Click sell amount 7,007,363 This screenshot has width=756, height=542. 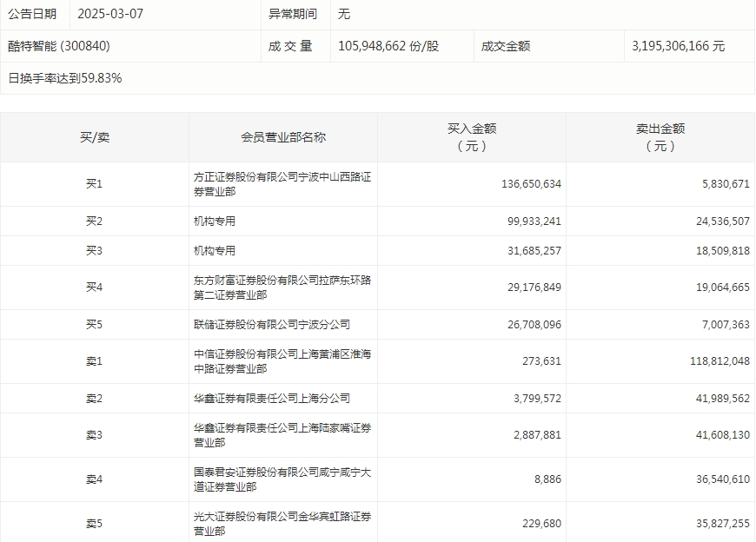tap(726, 324)
